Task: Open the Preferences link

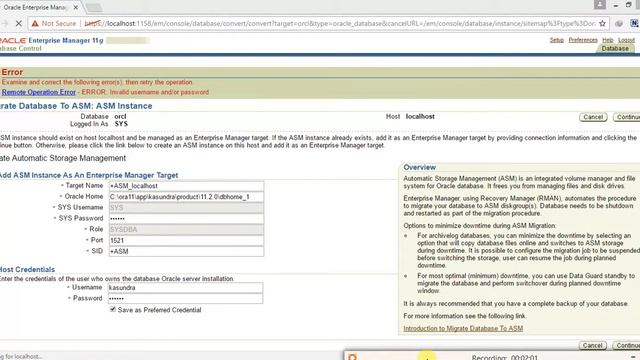Action: (x=583, y=40)
